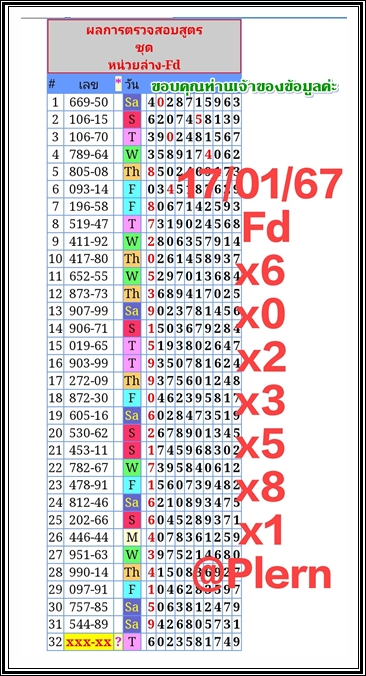Viewport: 366px width, 676px height.
Task: Select the number cell 652-55
Action: point(89,276)
